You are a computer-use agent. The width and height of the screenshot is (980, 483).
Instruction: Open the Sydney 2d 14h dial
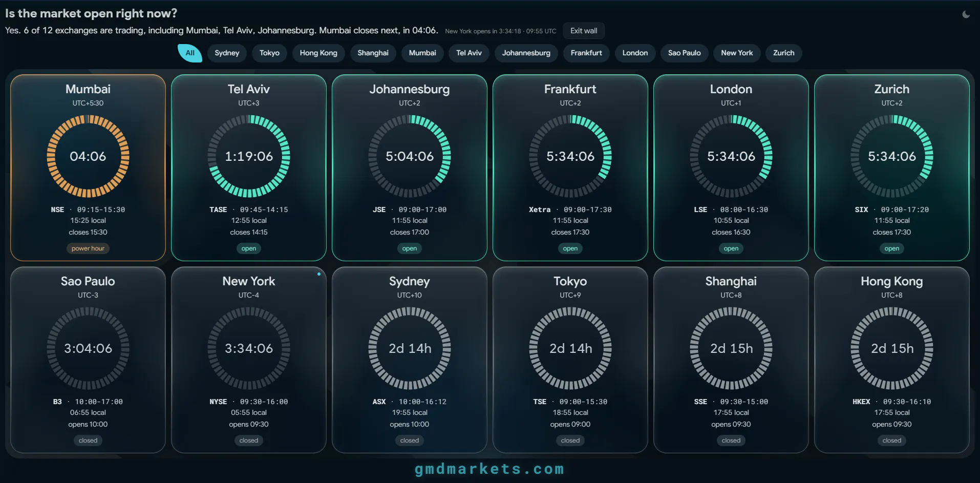tap(410, 348)
